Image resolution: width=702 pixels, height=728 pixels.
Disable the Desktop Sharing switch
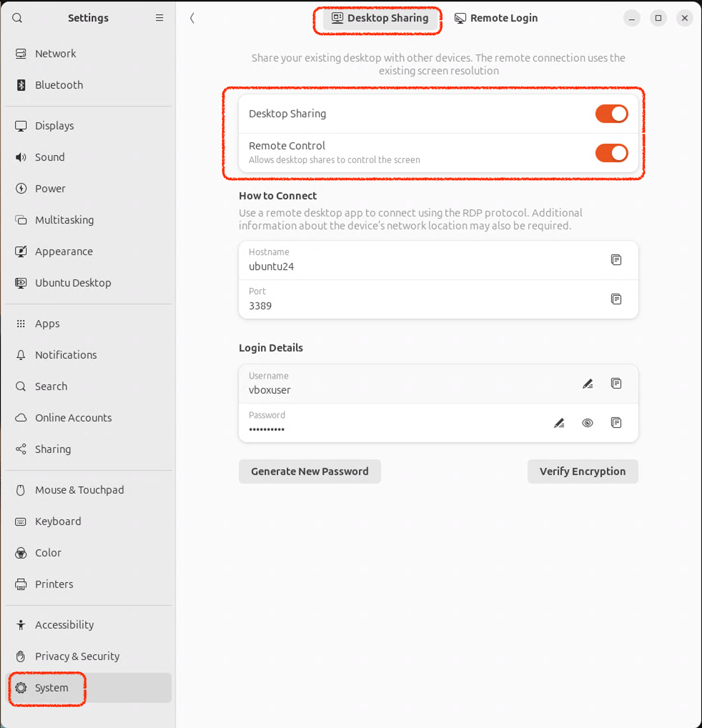(611, 114)
